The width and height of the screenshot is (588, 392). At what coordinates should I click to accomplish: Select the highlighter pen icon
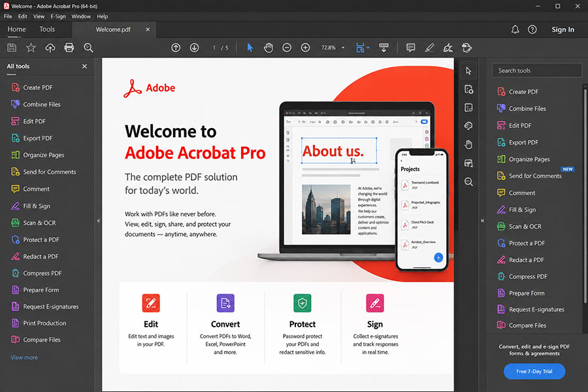click(x=429, y=48)
